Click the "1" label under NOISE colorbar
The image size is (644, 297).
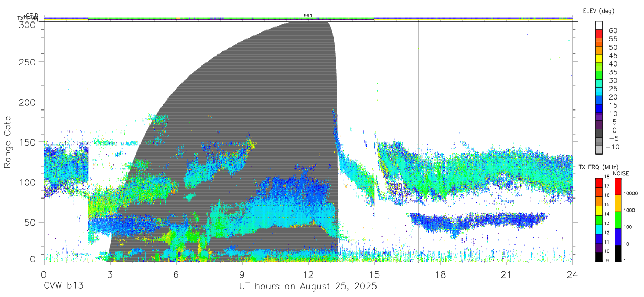[x=625, y=260]
